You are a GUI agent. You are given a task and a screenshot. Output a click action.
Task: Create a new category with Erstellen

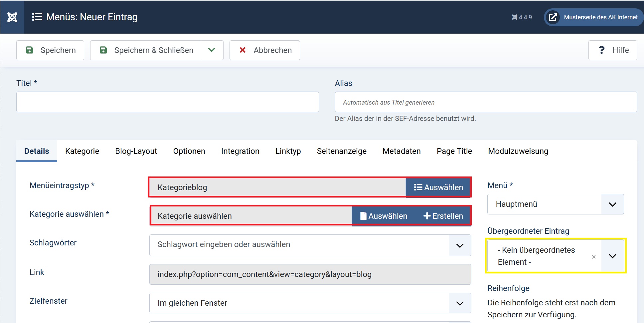tap(443, 216)
